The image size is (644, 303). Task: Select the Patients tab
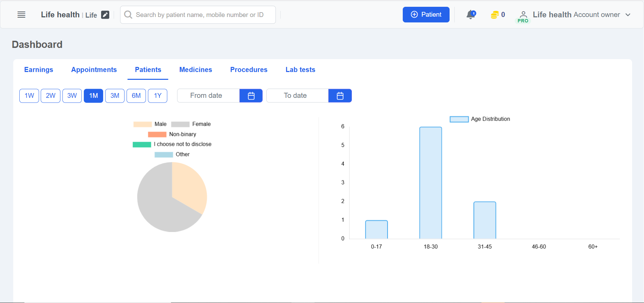coord(148,70)
